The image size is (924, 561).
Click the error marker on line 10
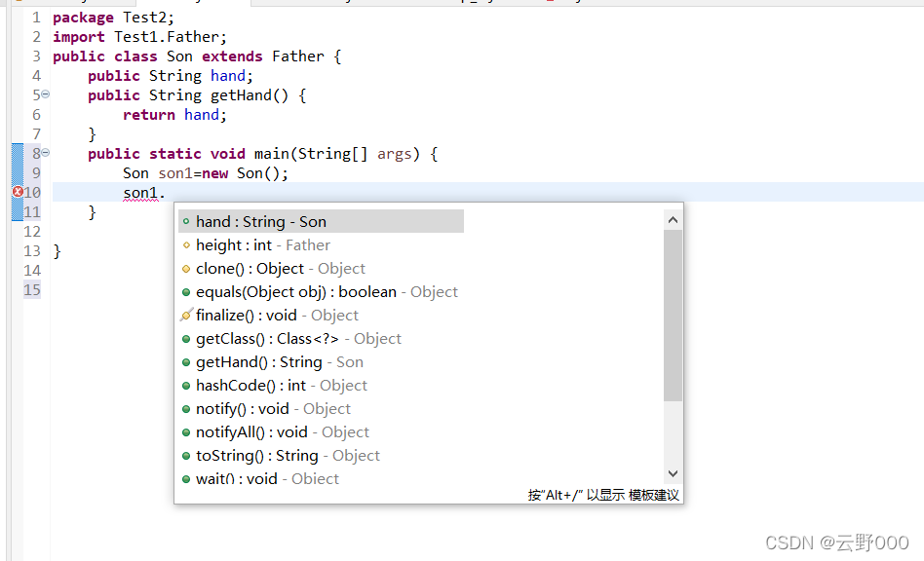point(18,191)
